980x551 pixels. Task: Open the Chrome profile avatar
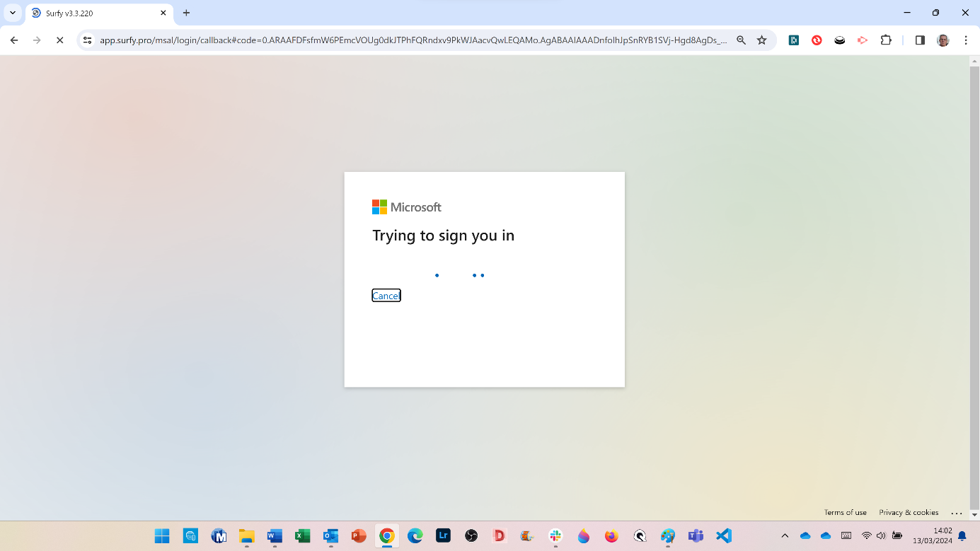(943, 40)
